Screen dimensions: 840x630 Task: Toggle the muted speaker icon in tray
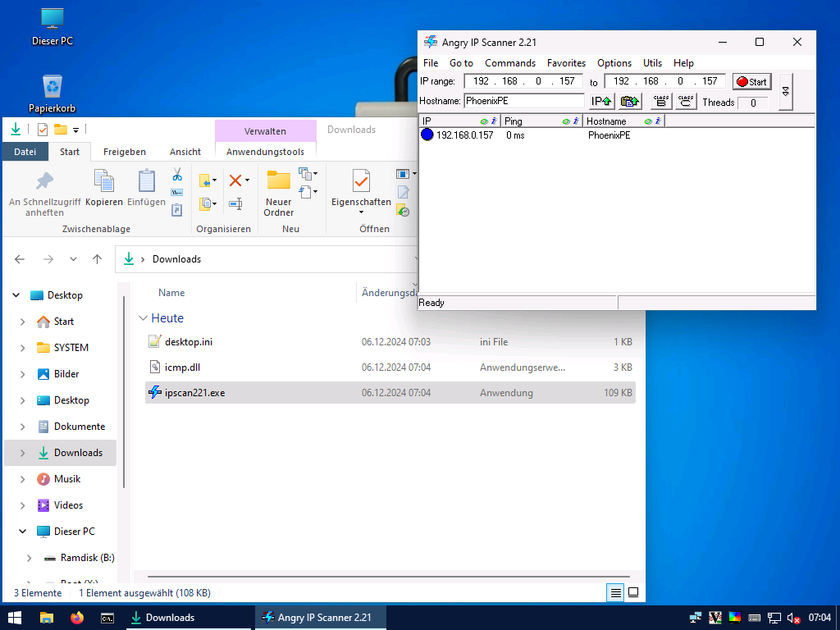pos(792,618)
